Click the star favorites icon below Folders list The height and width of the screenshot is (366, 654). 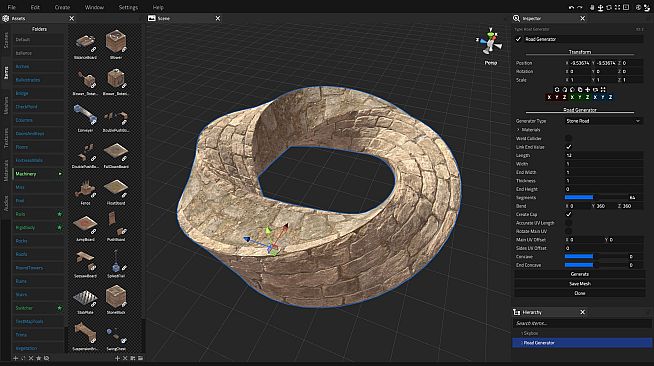pos(39,358)
